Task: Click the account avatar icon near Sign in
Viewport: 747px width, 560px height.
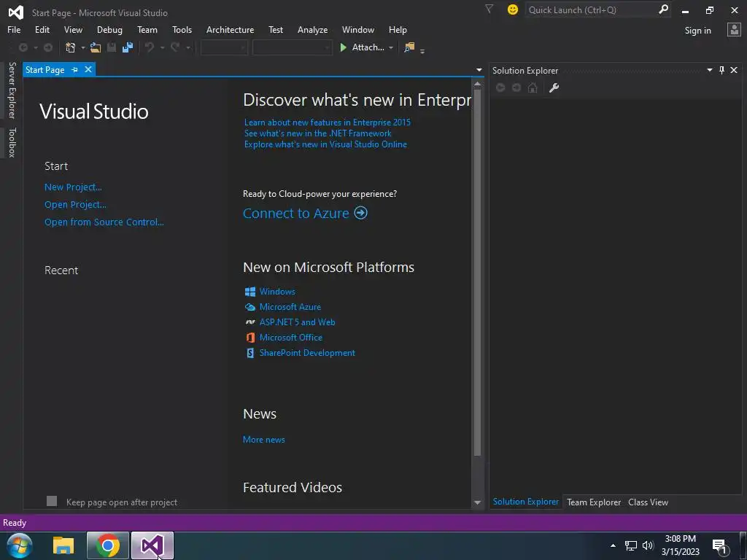Action: click(x=734, y=30)
